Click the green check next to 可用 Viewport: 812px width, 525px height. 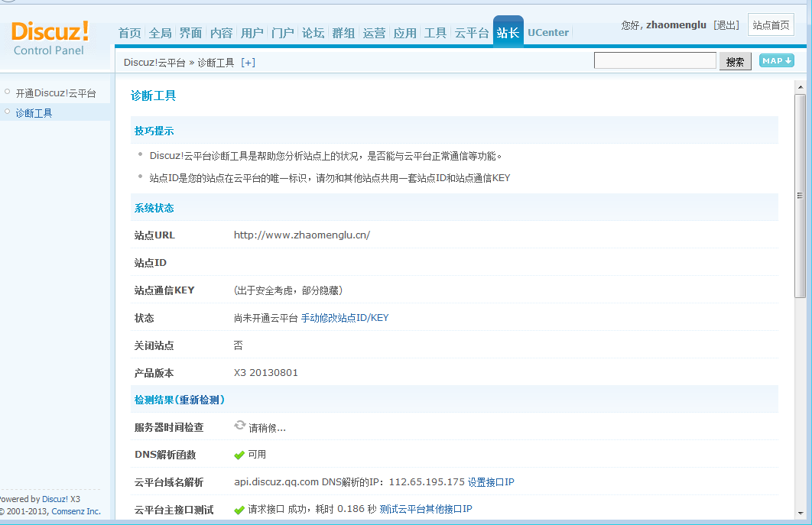point(239,455)
